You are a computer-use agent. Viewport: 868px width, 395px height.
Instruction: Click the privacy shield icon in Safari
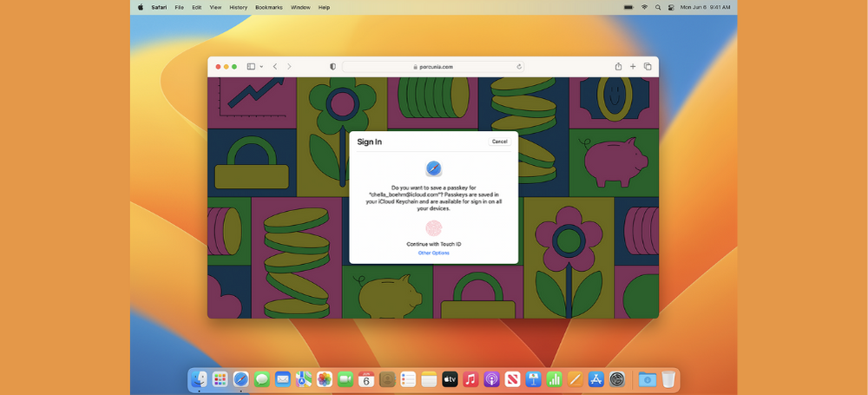pyautogui.click(x=332, y=67)
